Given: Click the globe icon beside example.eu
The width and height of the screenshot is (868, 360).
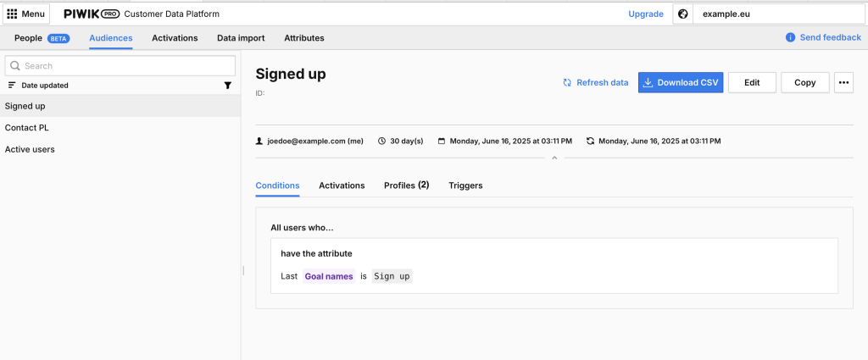Looking at the screenshot, I should point(682,14).
